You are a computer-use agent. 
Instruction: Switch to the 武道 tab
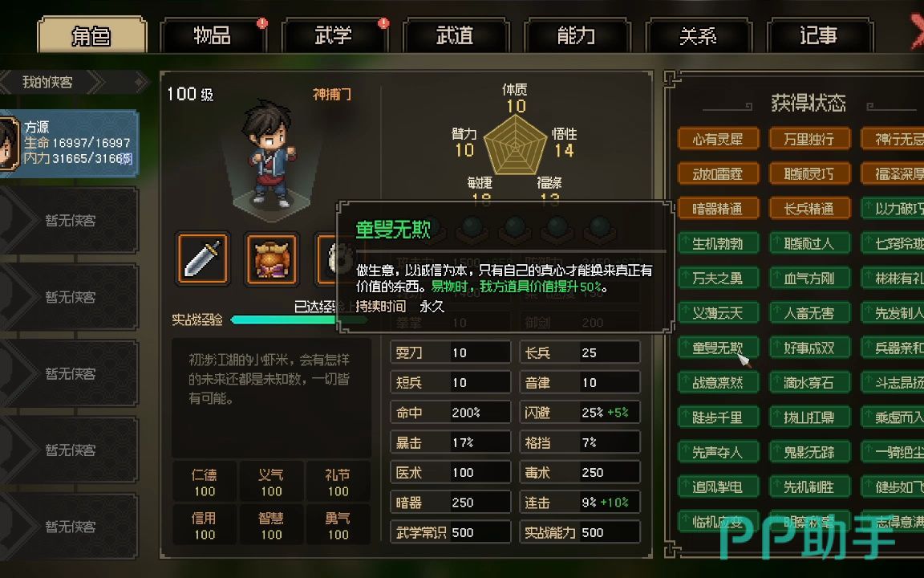click(x=455, y=35)
